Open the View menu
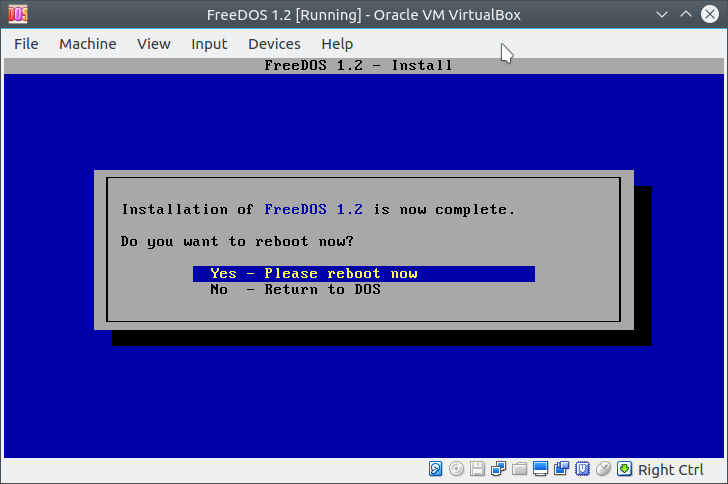The width and height of the screenshot is (728, 484). (x=154, y=44)
